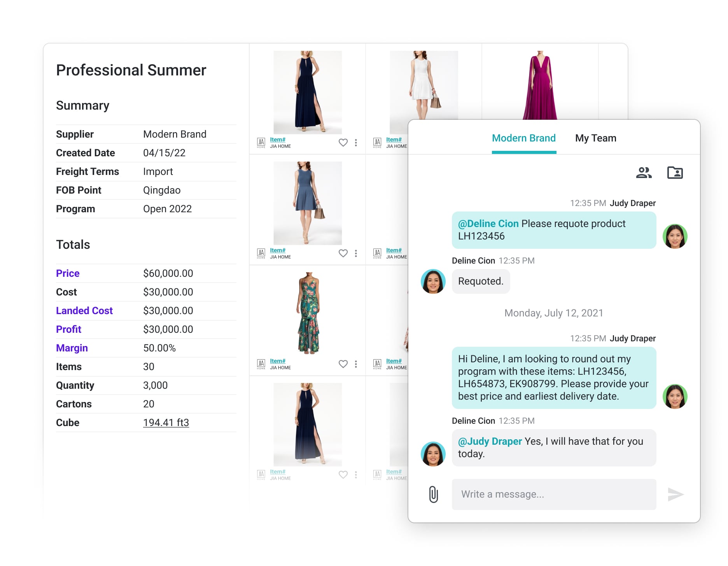Click the Landed Cost label link
This screenshot has width=728, height=566.
(84, 311)
